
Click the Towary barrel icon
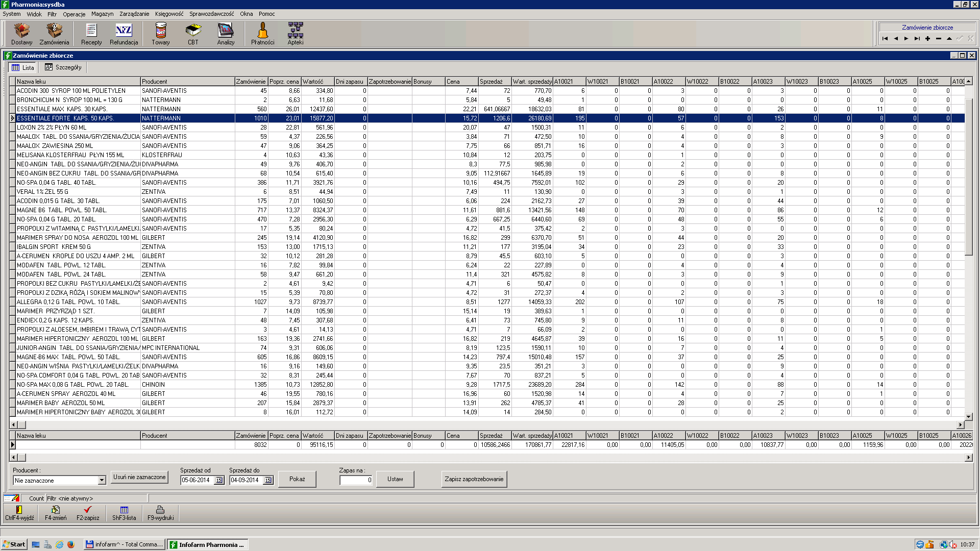[161, 34]
